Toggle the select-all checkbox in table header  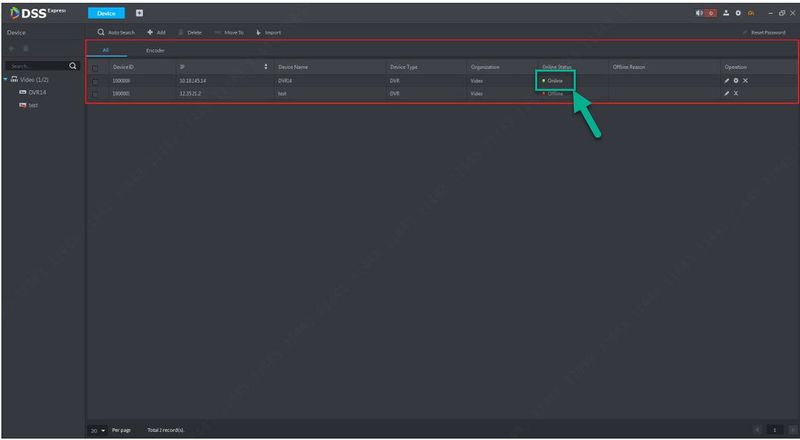click(95, 67)
